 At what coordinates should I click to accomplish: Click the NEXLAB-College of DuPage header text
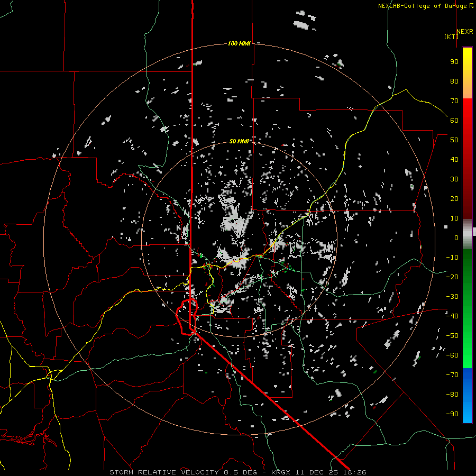pos(423,6)
